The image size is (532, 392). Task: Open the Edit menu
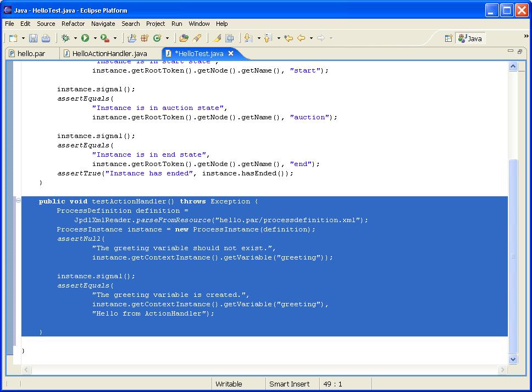(25, 24)
